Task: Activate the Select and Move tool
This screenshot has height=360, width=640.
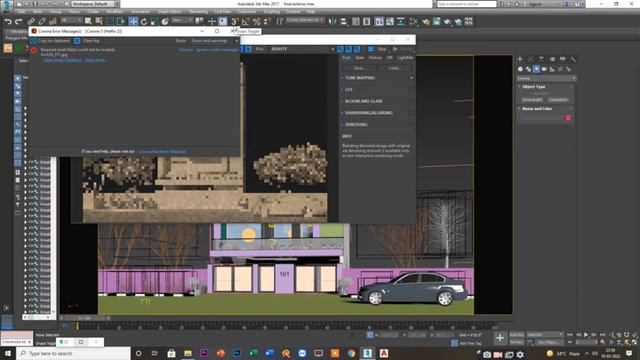Action: 133,21
